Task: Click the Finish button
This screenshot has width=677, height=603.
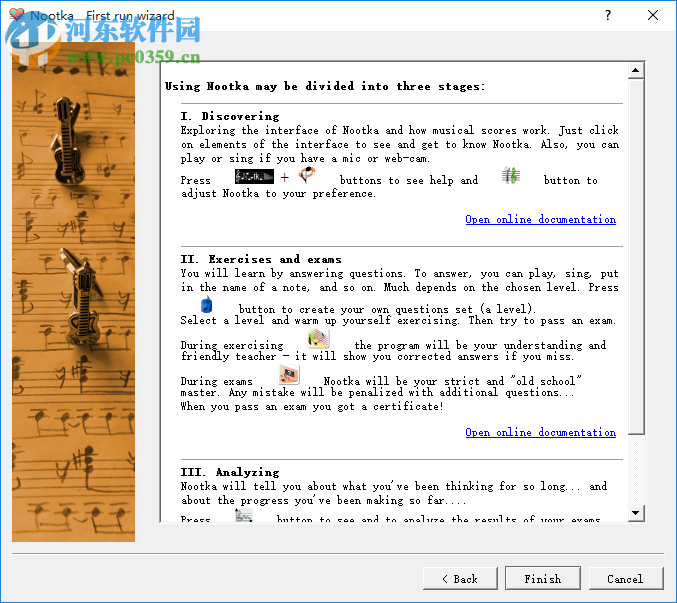Action: click(542, 578)
